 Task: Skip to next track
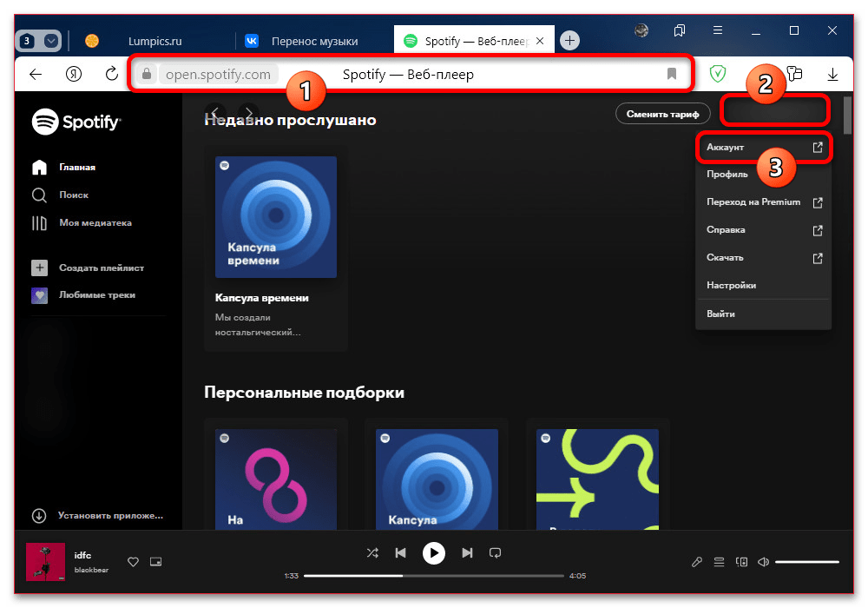(467, 553)
